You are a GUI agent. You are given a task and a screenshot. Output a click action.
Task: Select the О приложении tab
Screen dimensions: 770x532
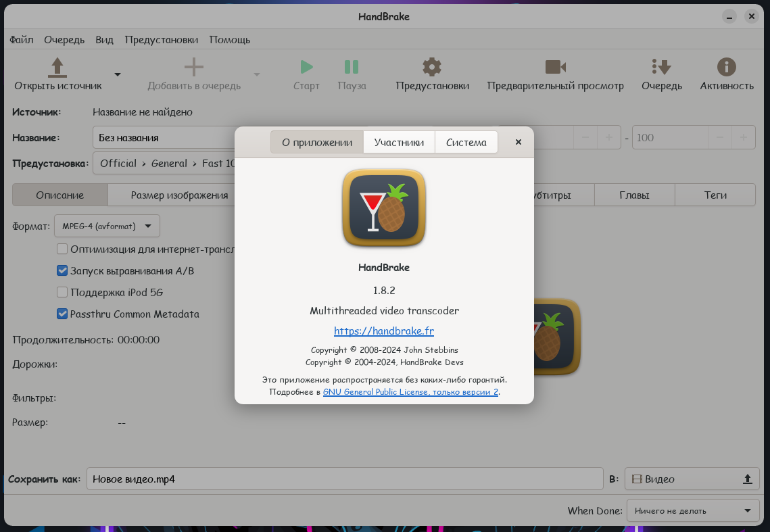pos(317,142)
